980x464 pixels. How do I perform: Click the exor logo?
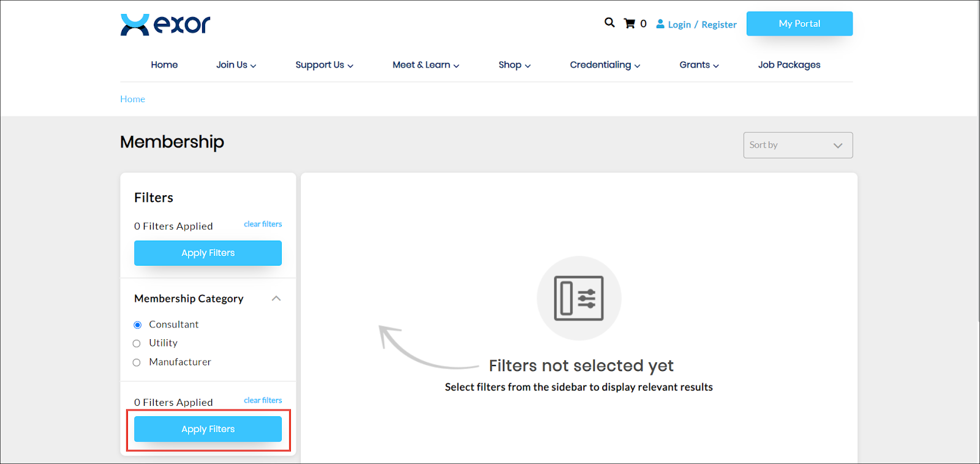(x=165, y=24)
